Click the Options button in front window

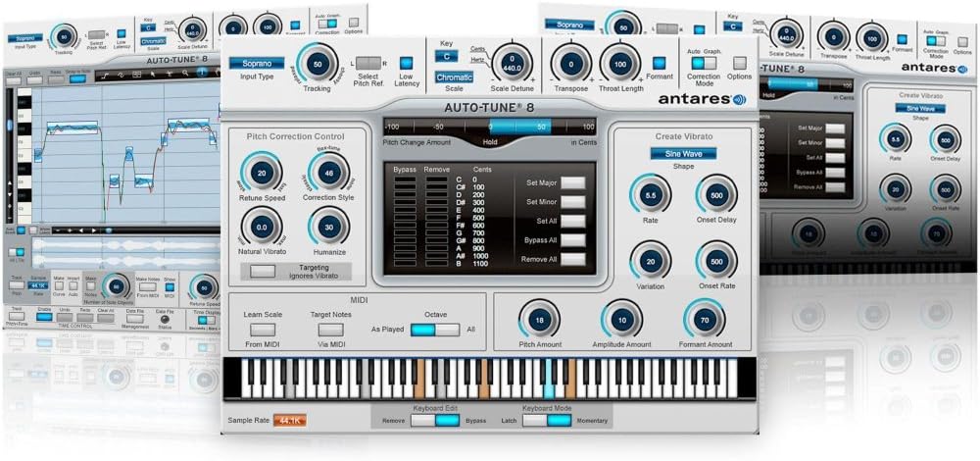tap(740, 63)
